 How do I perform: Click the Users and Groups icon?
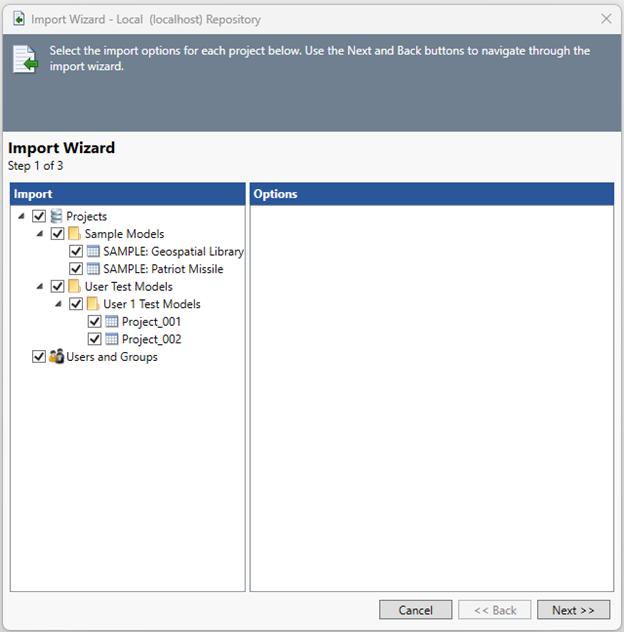57,357
